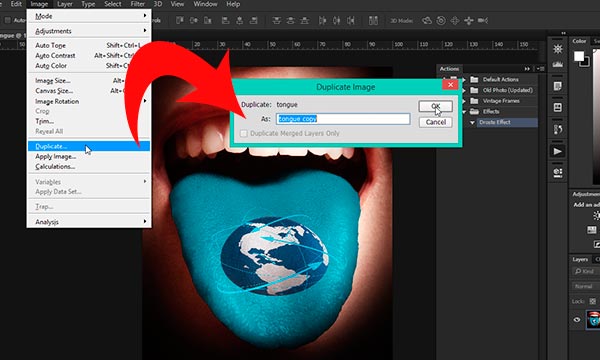600x360 pixels.
Task: Click the distribute horizontal centers icon
Action: (336, 20)
